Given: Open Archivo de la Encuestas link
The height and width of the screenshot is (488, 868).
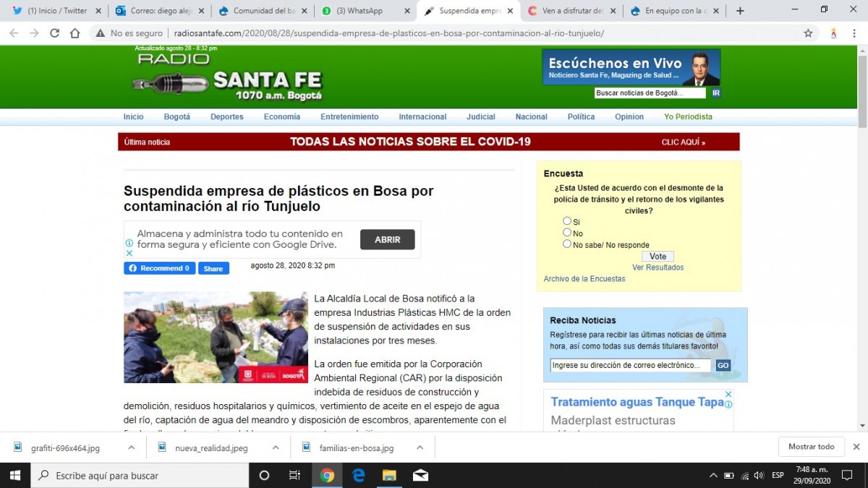Looking at the screenshot, I should click(x=584, y=279).
